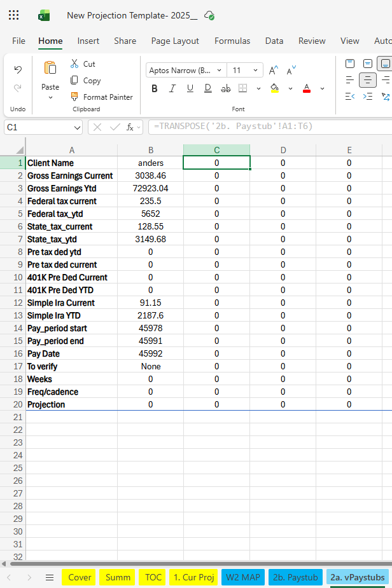Screen dimensions: 392x588
Task: Open the font name dropdown
Action: (220, 70)
